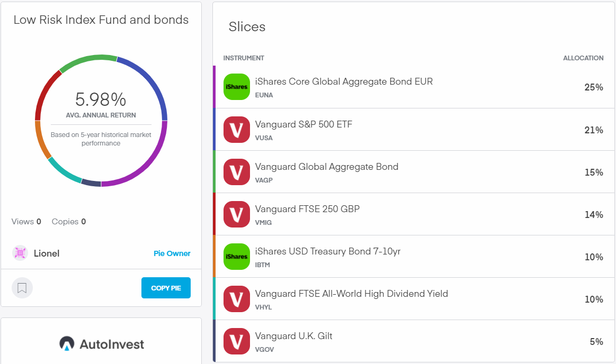Click the 5.98% average annual return figure
The image size is (616, 364).
tap(101, 99)
